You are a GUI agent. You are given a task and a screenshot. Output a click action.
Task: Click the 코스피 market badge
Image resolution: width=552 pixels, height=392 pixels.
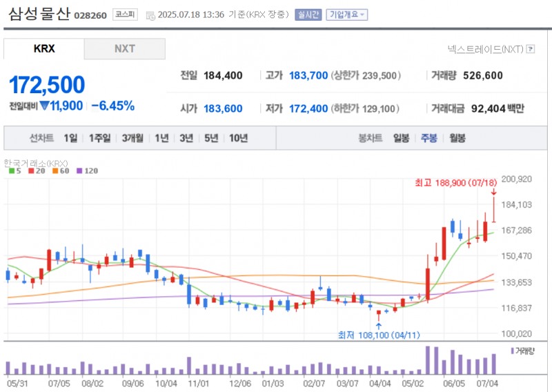point(126,14)
